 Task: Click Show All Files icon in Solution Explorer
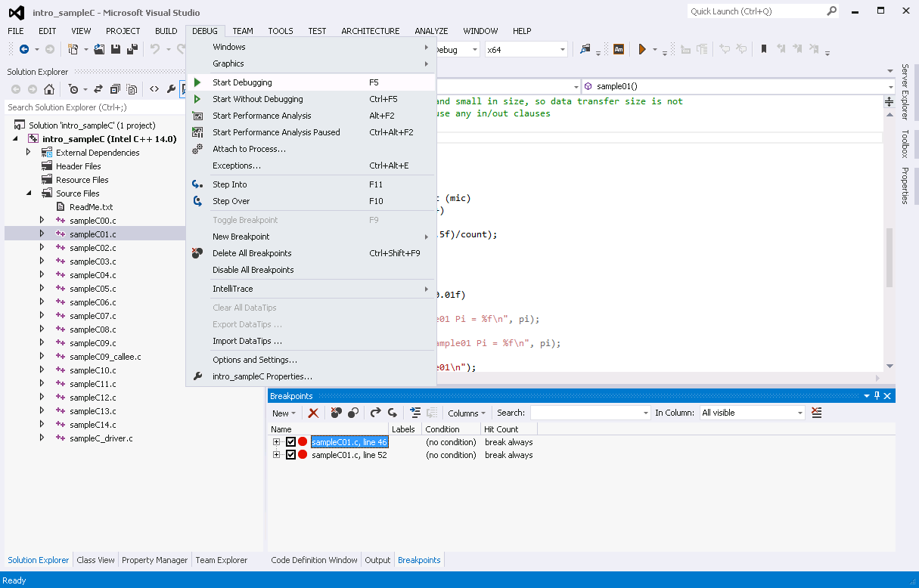(x=132, y=89)
